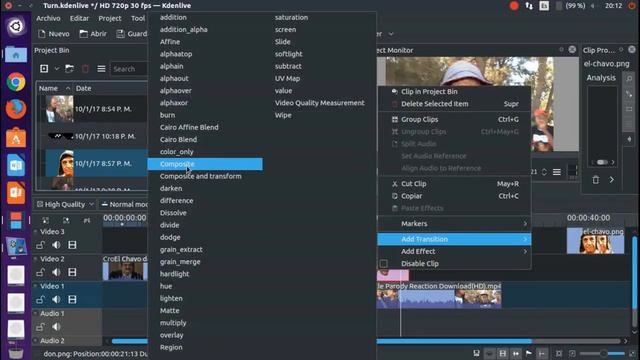
Task: Click the Add Clip icon in Project Bin
Action: [x=44, y=69]
